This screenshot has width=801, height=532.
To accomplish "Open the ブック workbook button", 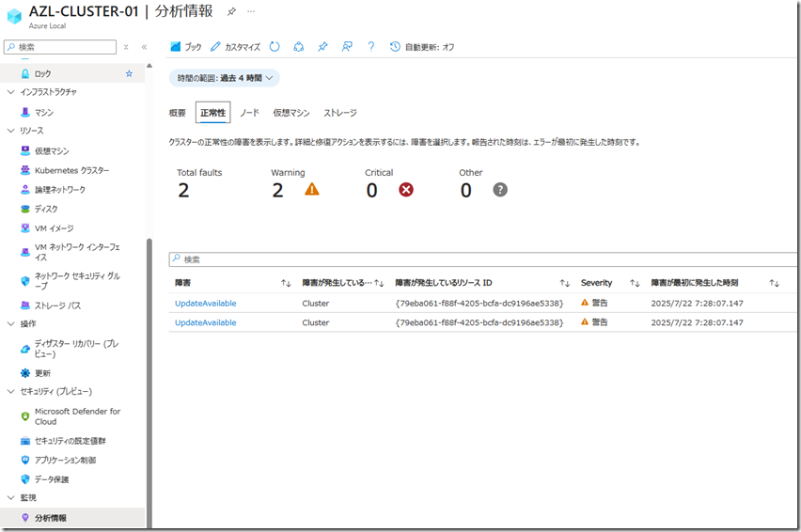I will (186, 47).
